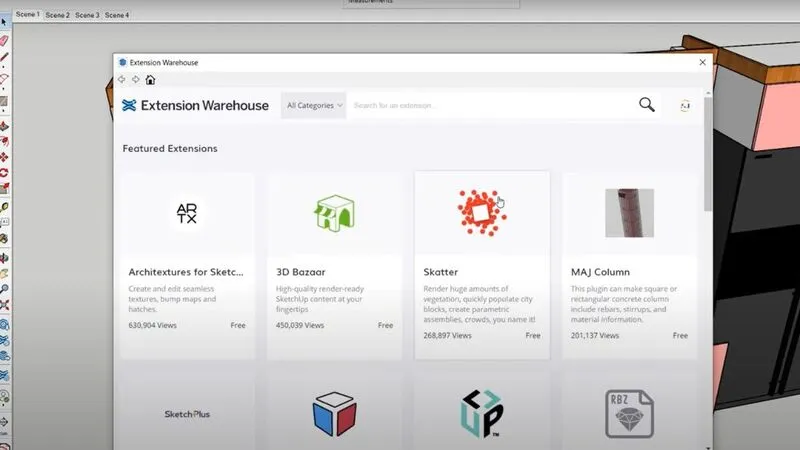The width and height of the screenshot is (800, 450).
Task: Activate the Arc drawing tool
Action: tap(4, 79)
